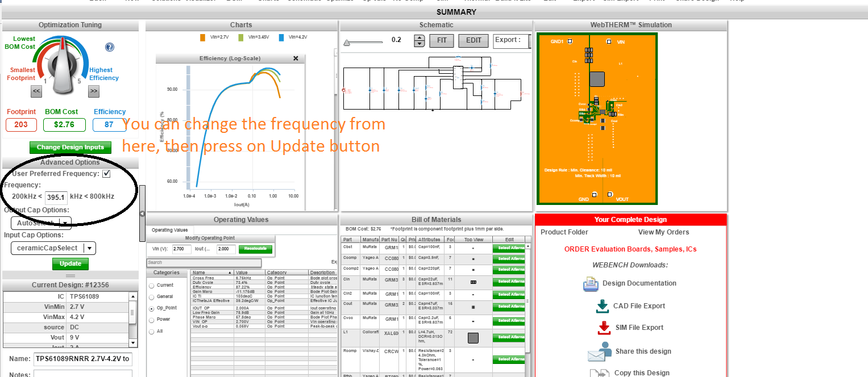Select the Power category radio button

(151, 320)
